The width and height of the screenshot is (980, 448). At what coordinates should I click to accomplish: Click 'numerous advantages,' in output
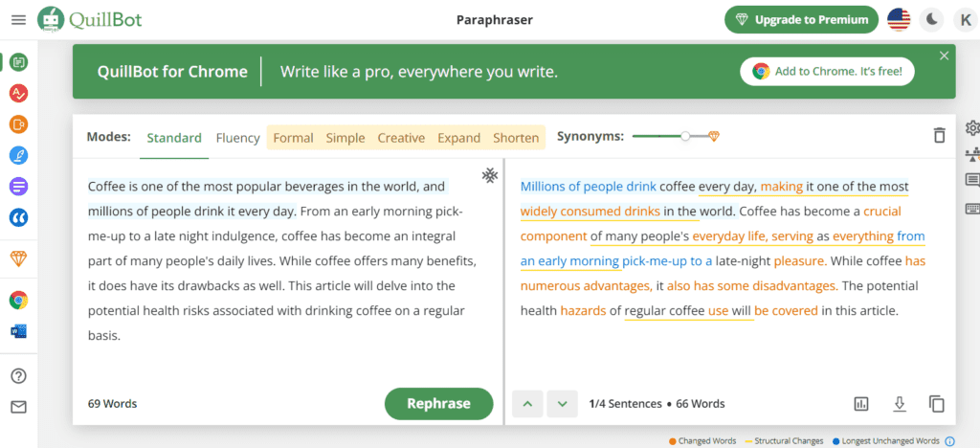pyautogui.click(x=587, y=286)
